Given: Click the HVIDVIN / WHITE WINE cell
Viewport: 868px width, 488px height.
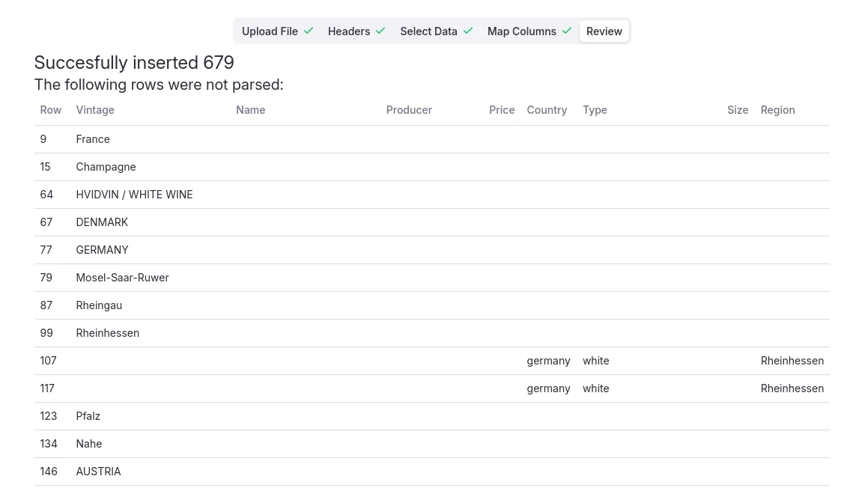Looking at the screenshot, I should click(x=134, y=194).
